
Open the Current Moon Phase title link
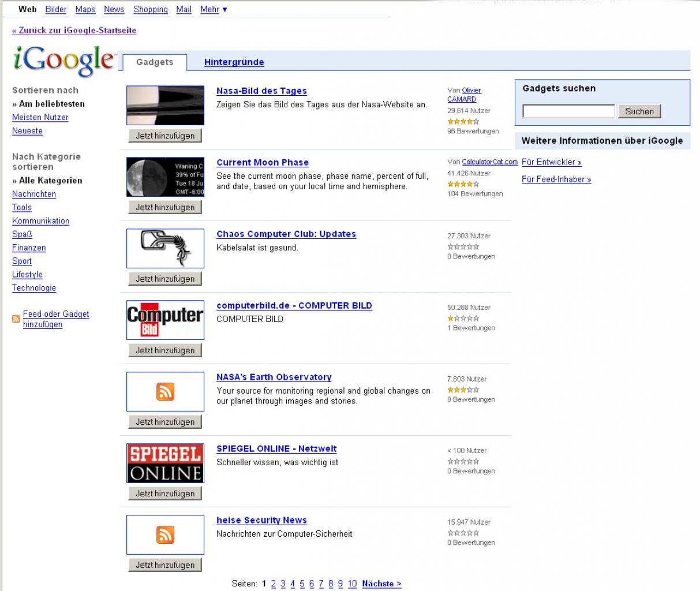point(263,162)
